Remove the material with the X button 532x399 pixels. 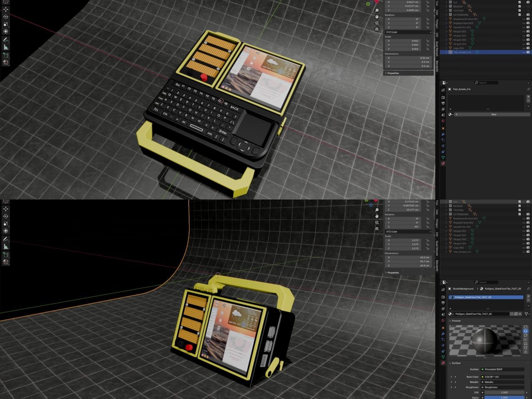click(x=520, y=314)
